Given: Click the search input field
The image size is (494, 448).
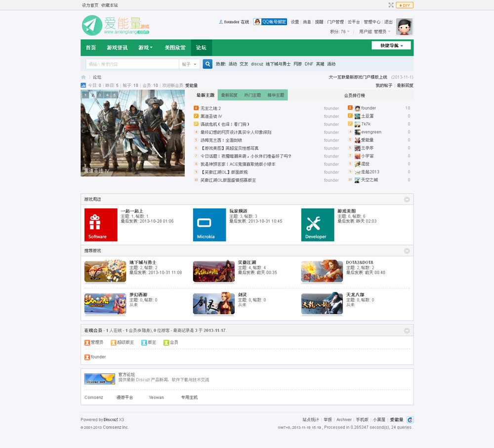Looking at the screenshot, I should click(x=132, y=64).
